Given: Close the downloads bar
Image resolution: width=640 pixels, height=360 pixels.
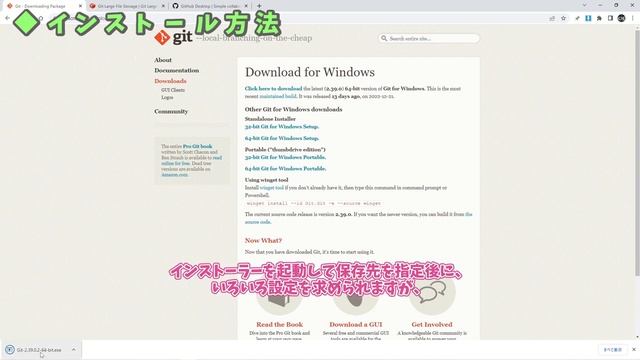Looking at the screenshot, I should 634,350.
